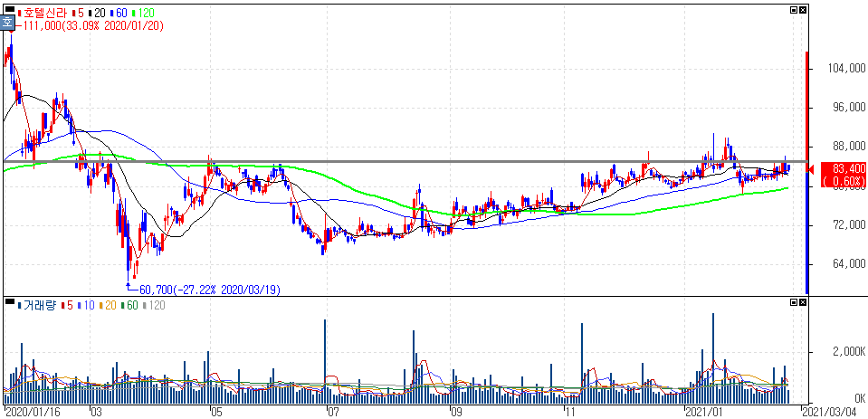Select the 거래량 volume series legend
Image resolution: width=868 pixels, height=419 pixels.
pyautogui.click(x=38, y=305)
